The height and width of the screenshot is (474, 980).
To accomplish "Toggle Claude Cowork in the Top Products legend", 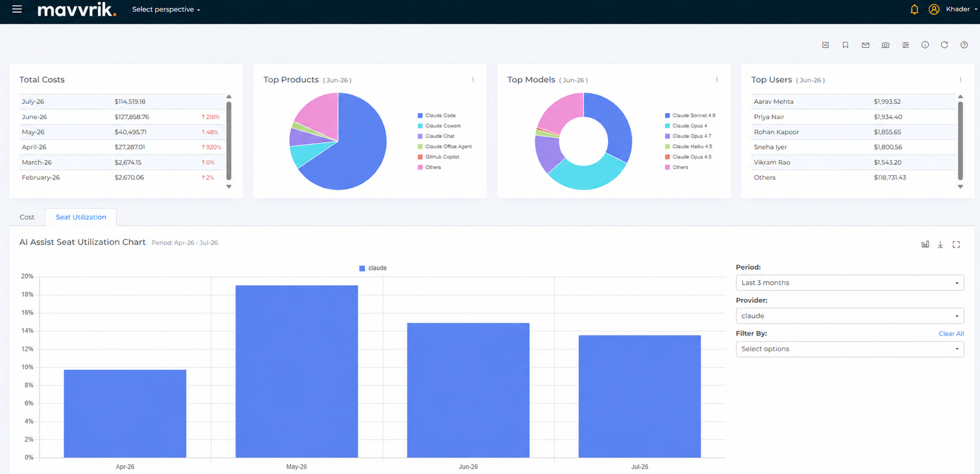I will [x=439, y=126].
